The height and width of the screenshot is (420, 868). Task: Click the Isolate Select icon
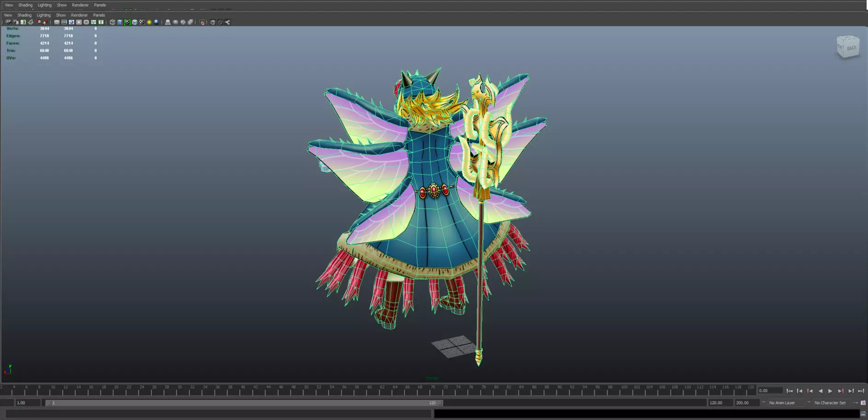tap(202, 22)
